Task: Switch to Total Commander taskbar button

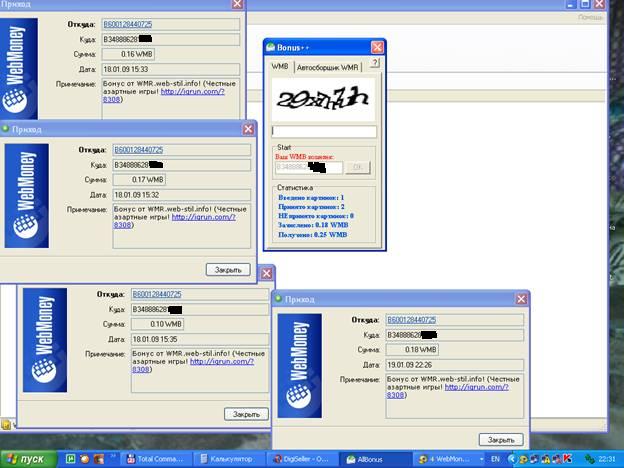Action: [x=155, y=459]
